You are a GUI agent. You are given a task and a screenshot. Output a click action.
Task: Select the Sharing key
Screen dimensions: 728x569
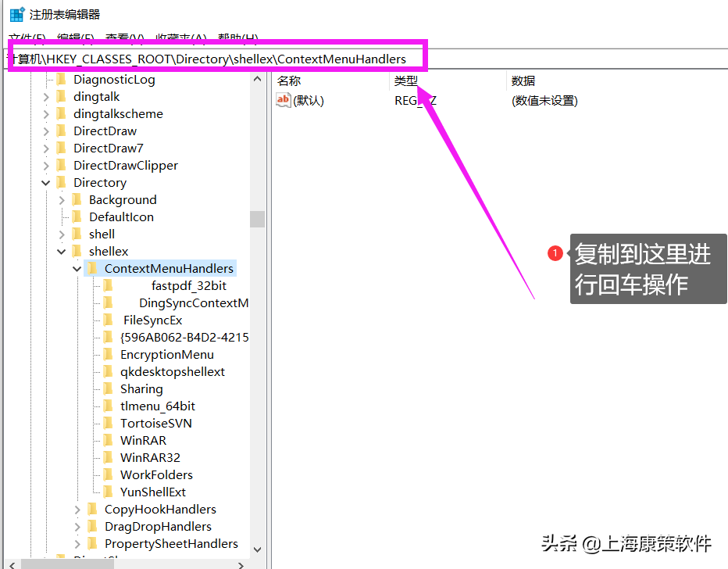141,388
